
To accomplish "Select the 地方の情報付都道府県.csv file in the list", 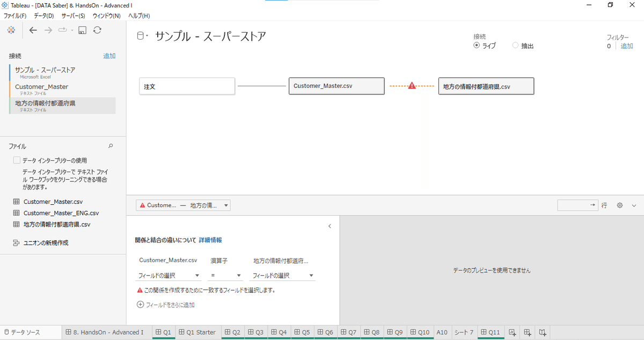I will point(57,224).
